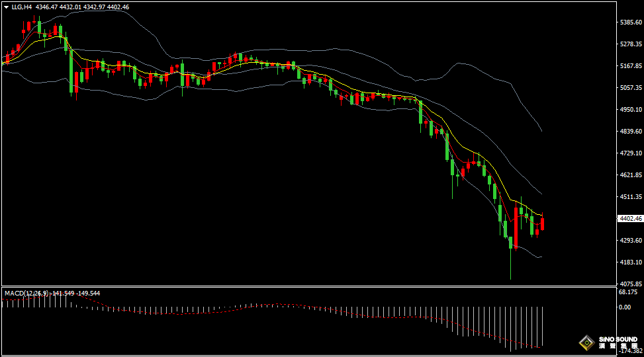Click the 5385.65 price axis label
644x357 pixels.
click(629, 22)
